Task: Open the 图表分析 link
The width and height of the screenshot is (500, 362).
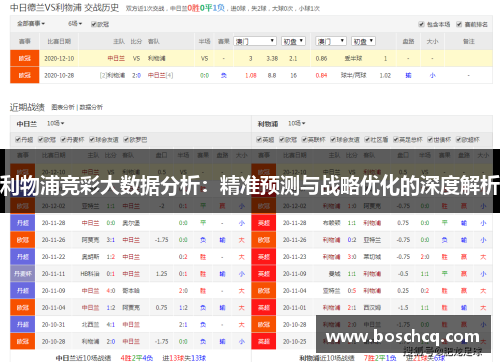Action: (63, 107)
